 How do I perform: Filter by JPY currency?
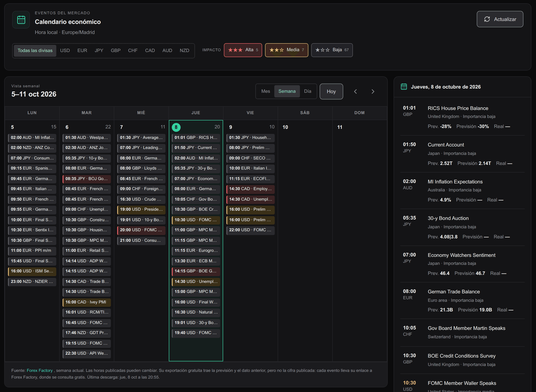(x=99, y=51)
